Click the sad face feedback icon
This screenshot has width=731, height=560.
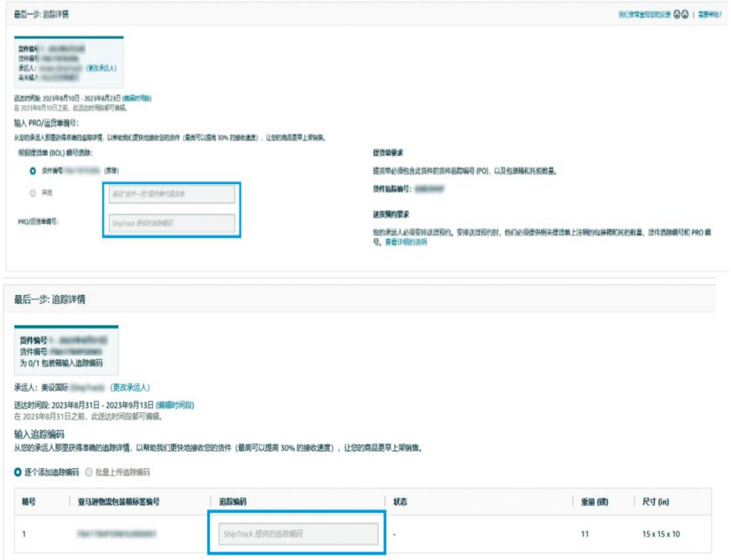685,15
